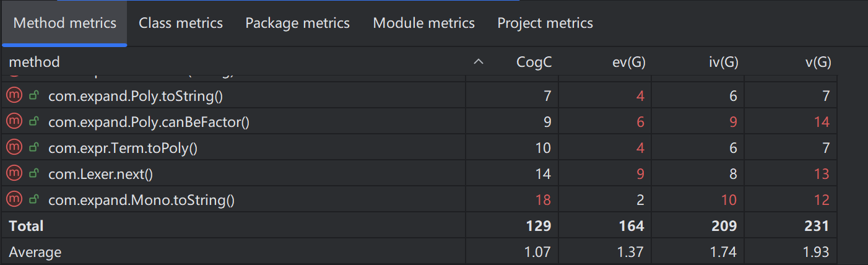
Task: Click green lock icon on Mono.toString() row
Action: click(x=35, y=200)
